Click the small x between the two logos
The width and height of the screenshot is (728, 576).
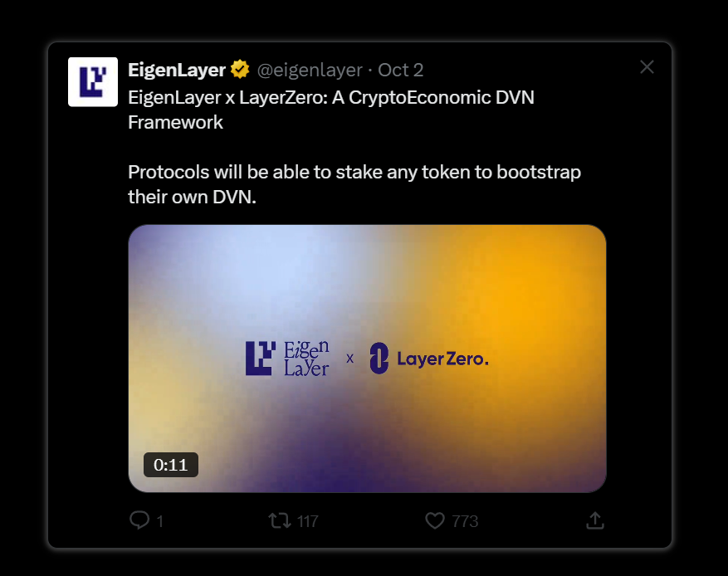coord(349,359)
